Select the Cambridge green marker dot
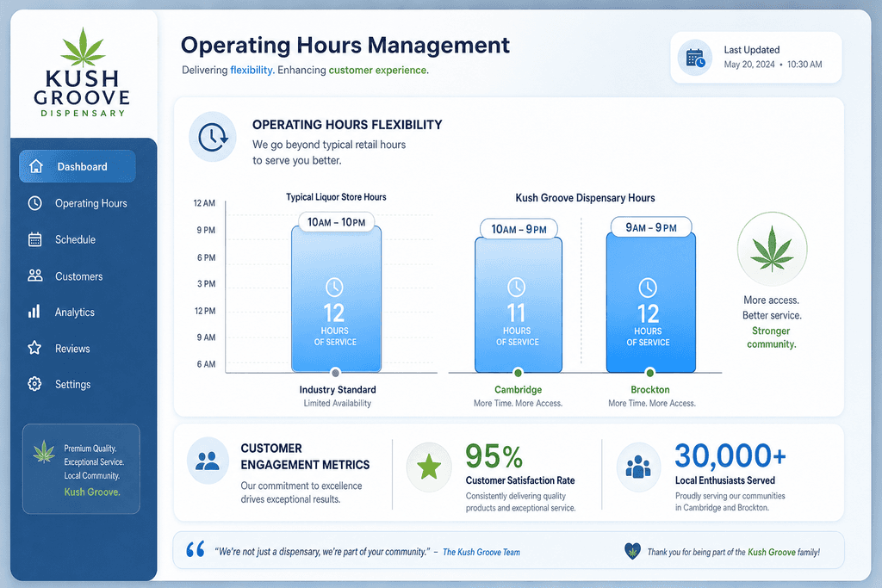The image size is (882, 588). point(518,372)
